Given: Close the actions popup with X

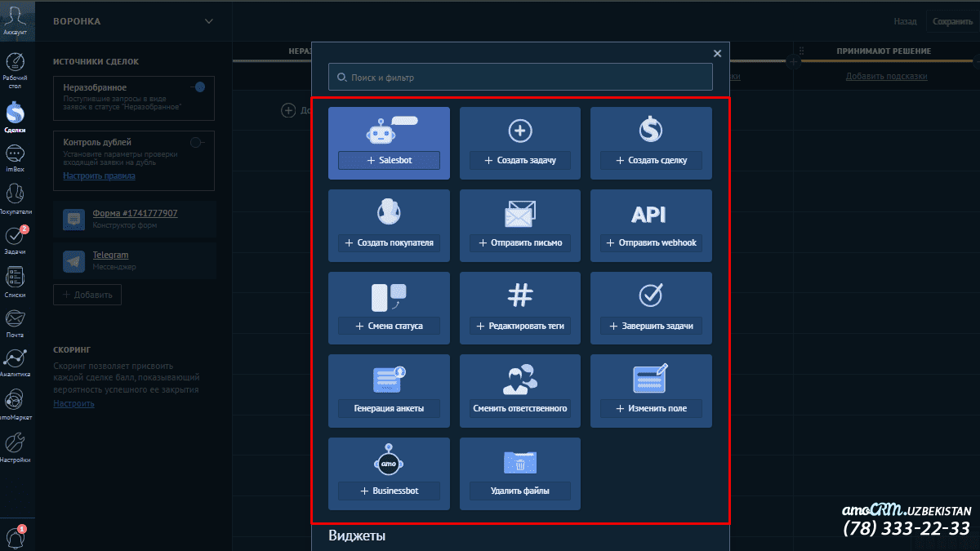Looking at the screenshot, I should point(717,53).
